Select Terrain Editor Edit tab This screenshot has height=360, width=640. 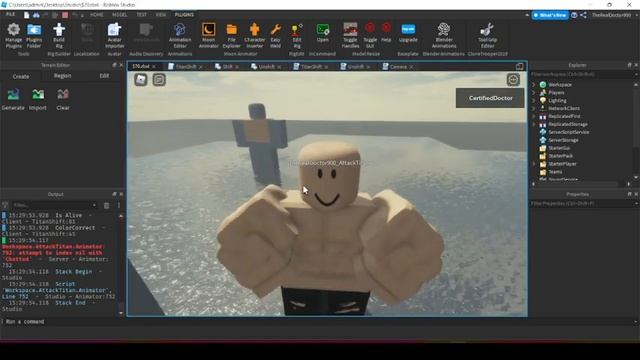click(104, 76)
